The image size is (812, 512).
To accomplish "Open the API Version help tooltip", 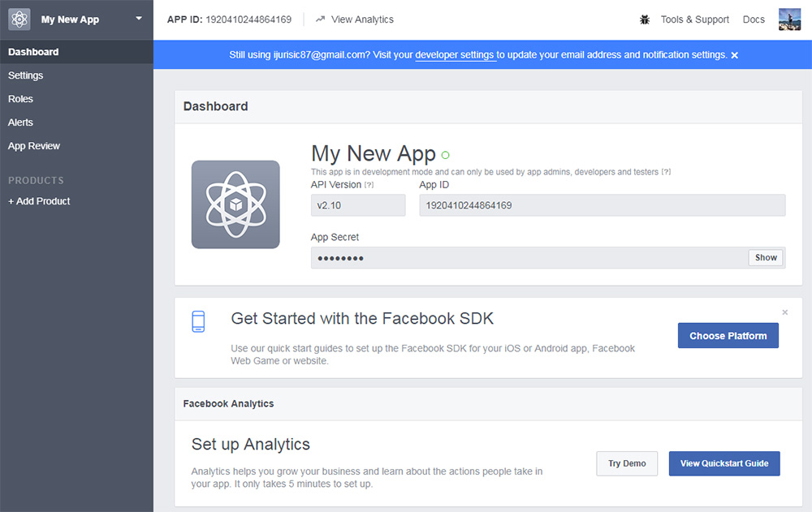I will tap(369, 185).
